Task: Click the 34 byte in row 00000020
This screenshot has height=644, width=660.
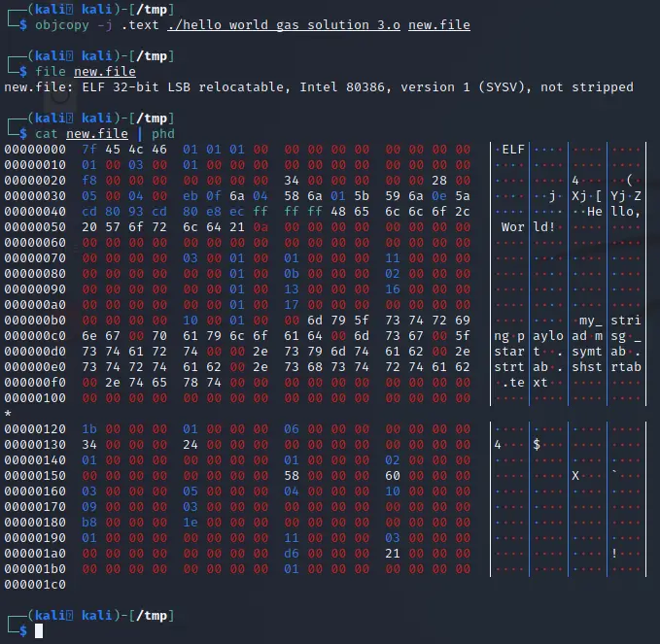Action: click(x=292, y=181)
